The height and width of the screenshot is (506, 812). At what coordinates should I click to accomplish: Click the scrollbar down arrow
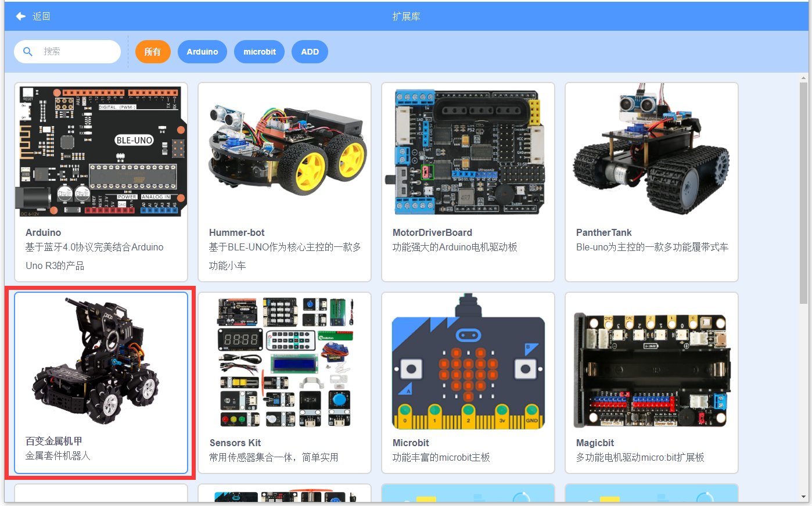tap(803, 497)
